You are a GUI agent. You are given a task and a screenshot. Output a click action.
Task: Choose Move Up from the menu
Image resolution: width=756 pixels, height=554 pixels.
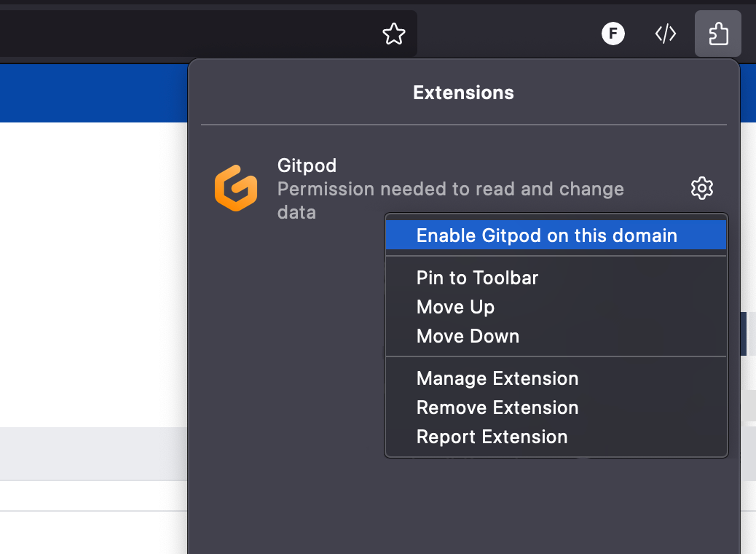[455, 307]
